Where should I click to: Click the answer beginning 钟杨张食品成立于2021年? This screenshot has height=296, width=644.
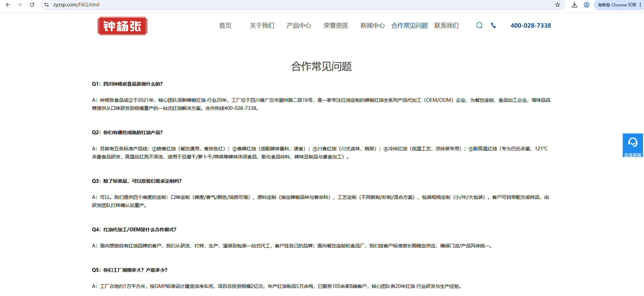[x=321, y=104]
